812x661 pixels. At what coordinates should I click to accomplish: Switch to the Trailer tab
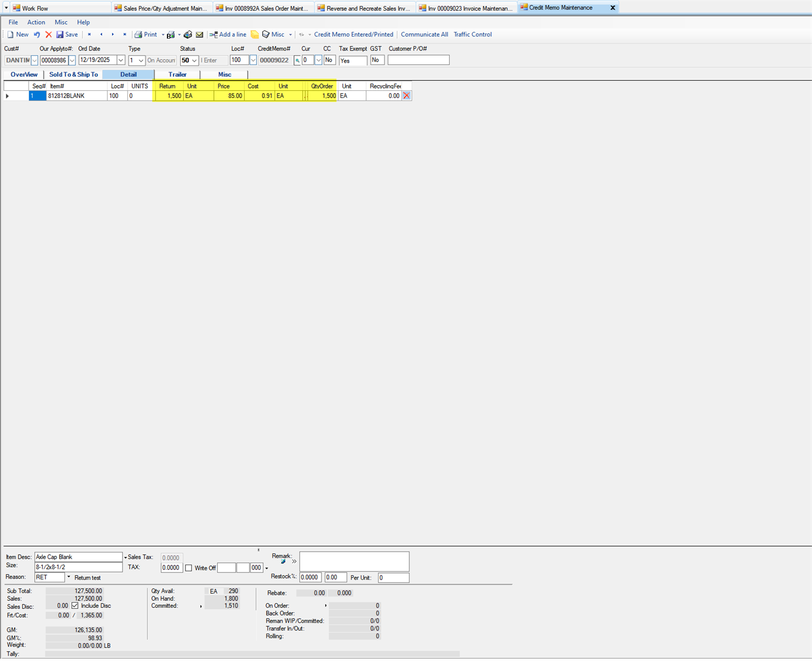coord(177,74)
